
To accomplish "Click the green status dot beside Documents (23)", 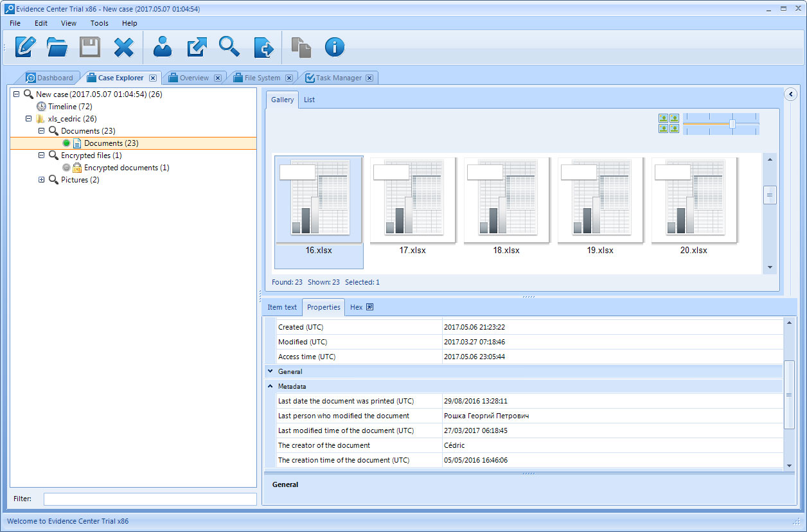I will pyautogui.click(x=66, y=143).
